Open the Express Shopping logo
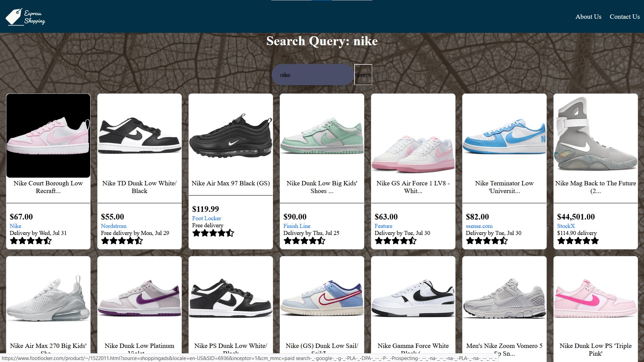Image resolution: width=644 pixels, height=362 pixels. pyautogui.click(x=25, y=16)
